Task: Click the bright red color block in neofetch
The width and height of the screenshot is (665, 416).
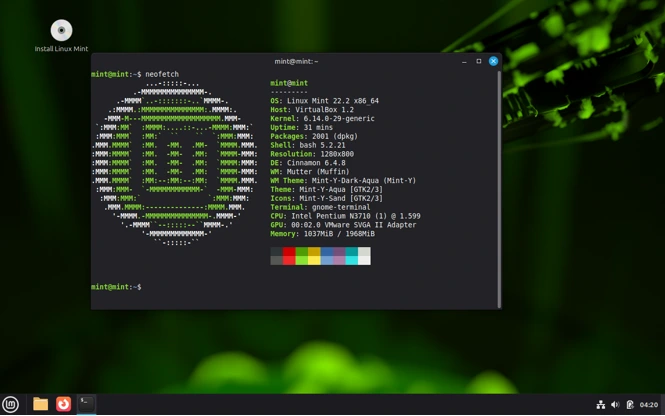Action: click(289, 260)
